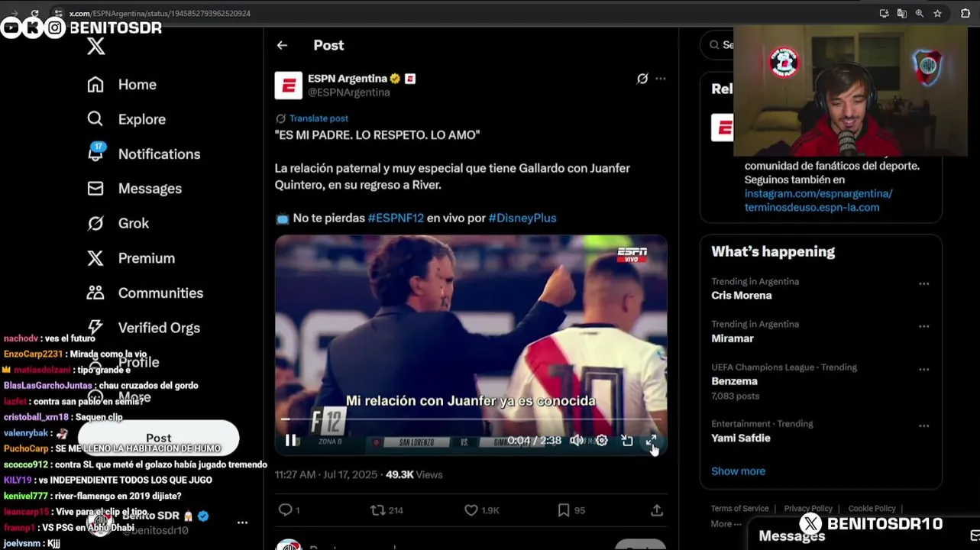Click the post timestamp 11:27 AM
Viewport: 980px width, 550px height.
click(326, 474)
